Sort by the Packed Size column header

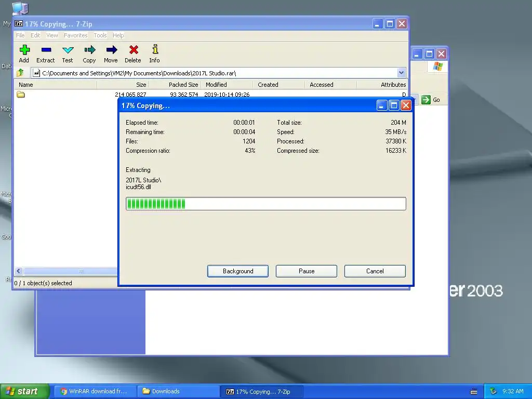click(175, 85)
